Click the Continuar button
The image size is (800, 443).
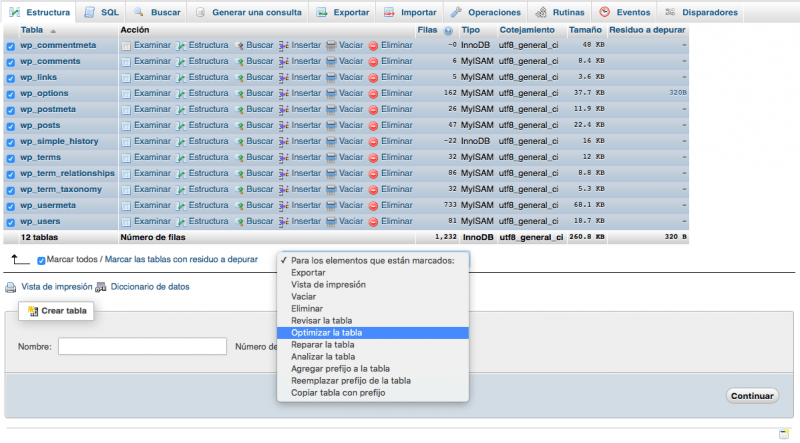point(752,396)
